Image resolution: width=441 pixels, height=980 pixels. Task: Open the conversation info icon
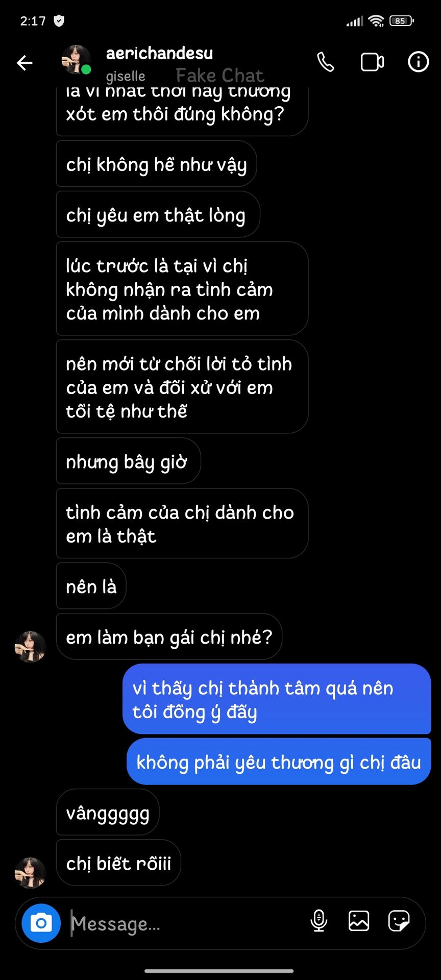click(x=418, y=62)
